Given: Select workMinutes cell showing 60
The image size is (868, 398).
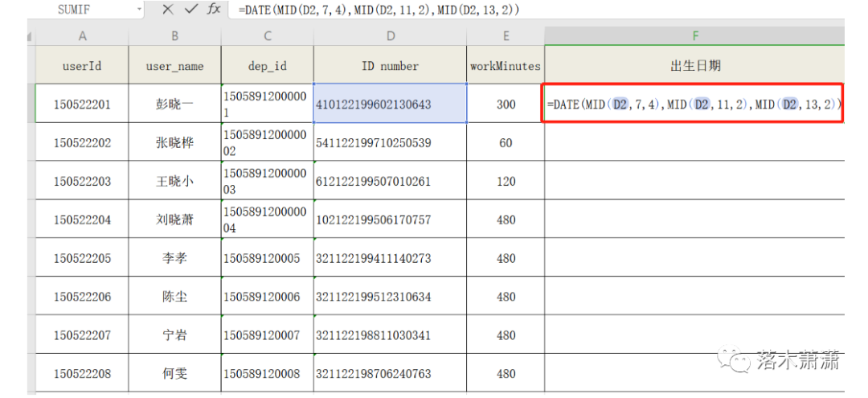Looking at the screenshot, I should click(x=506, y=142).
